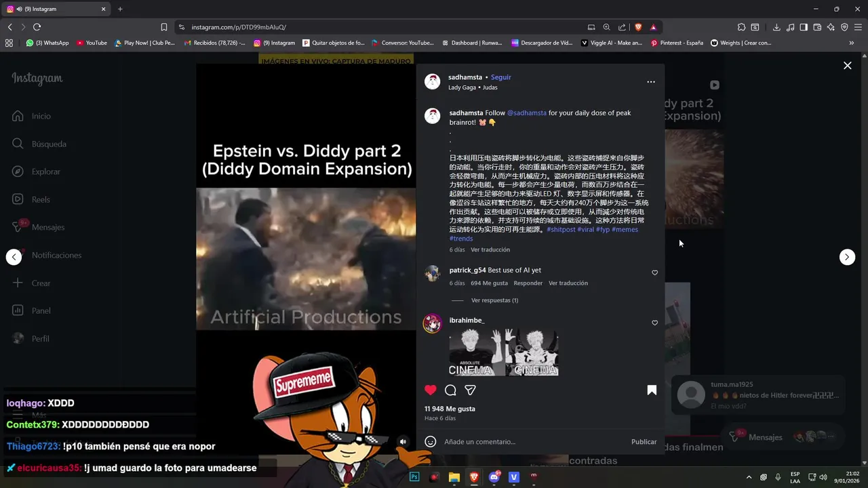Viewport: 868px width, 488px height.
Task: Open the emoji picker in the comment box
Action: coord(430,442)
